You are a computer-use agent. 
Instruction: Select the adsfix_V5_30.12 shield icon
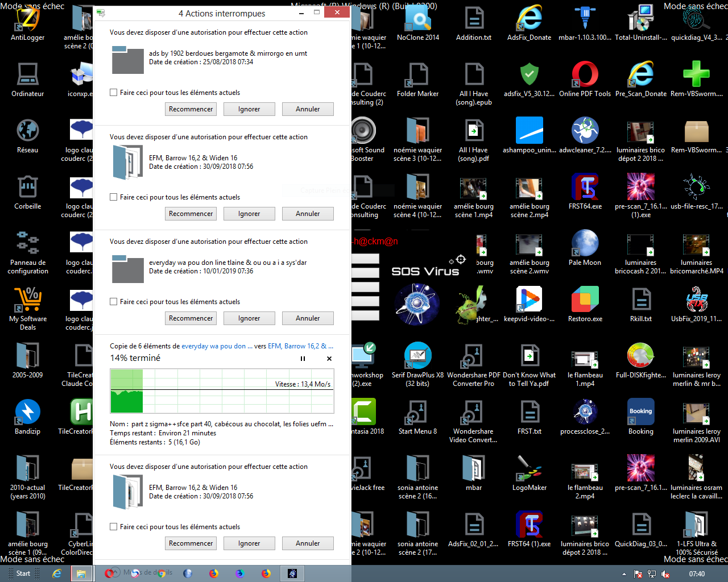pos(529,80)
